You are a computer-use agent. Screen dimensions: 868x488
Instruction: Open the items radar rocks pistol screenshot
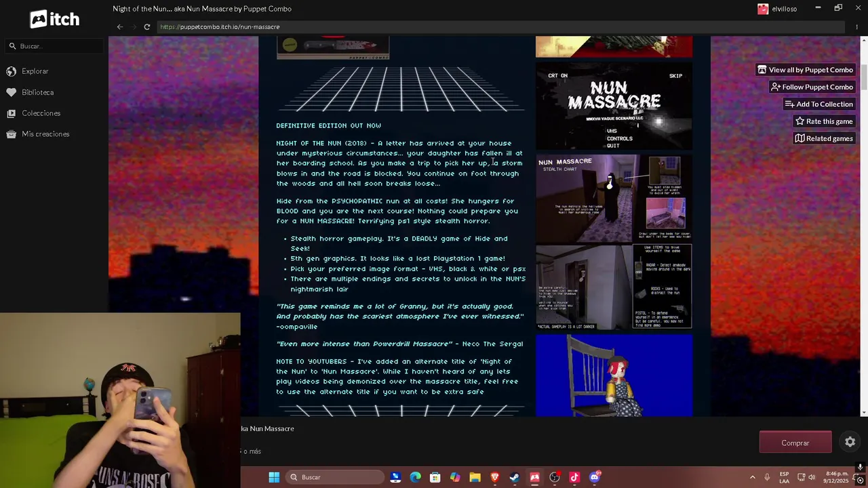(614, 287)
